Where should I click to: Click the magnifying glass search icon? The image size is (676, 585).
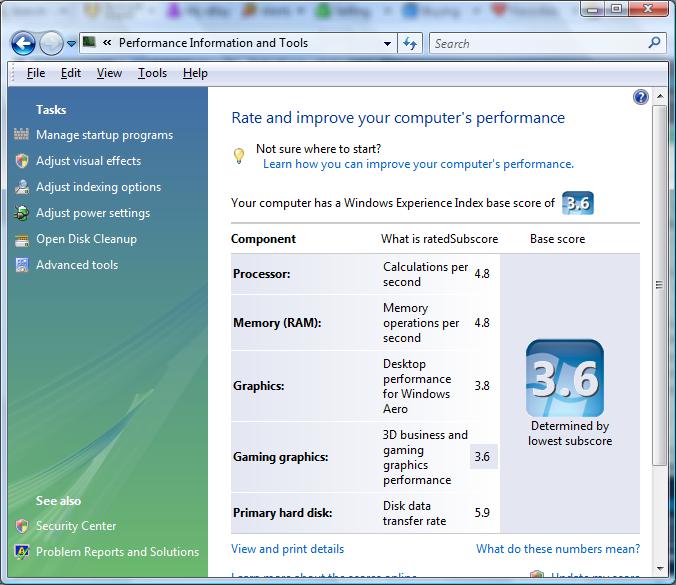pyautogui.click(x=654, y=42)
